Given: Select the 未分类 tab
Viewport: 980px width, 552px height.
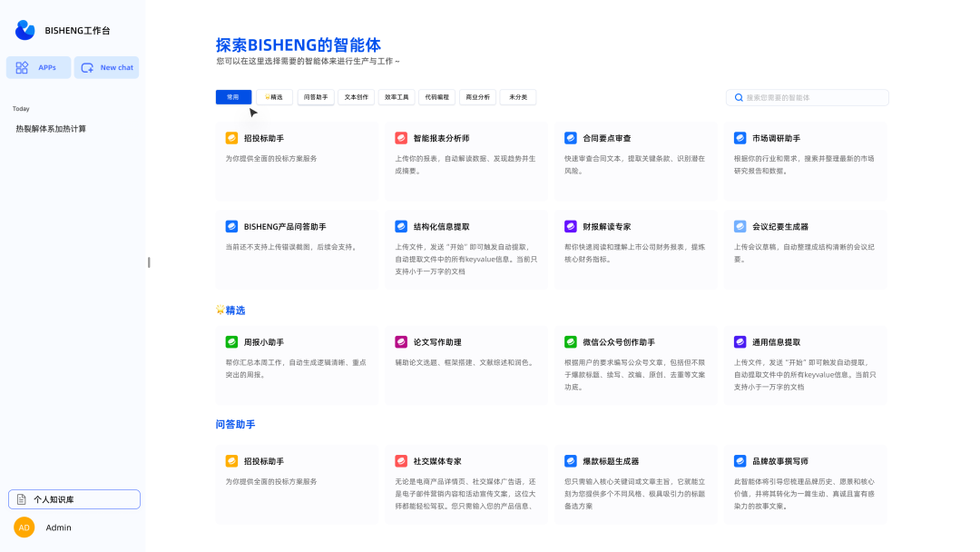Looking at the screenshot, I should 518,97.
